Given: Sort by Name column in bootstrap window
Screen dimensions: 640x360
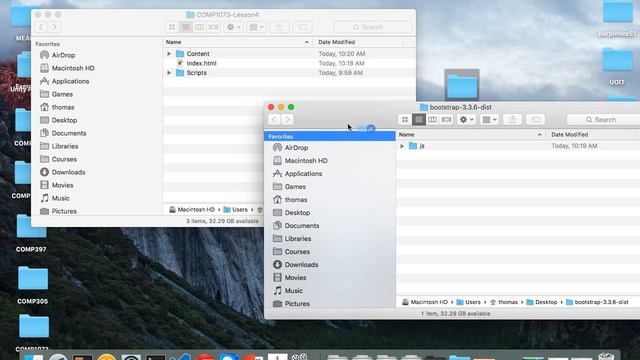Looking at the screenshot, I should tap(471, 134).
